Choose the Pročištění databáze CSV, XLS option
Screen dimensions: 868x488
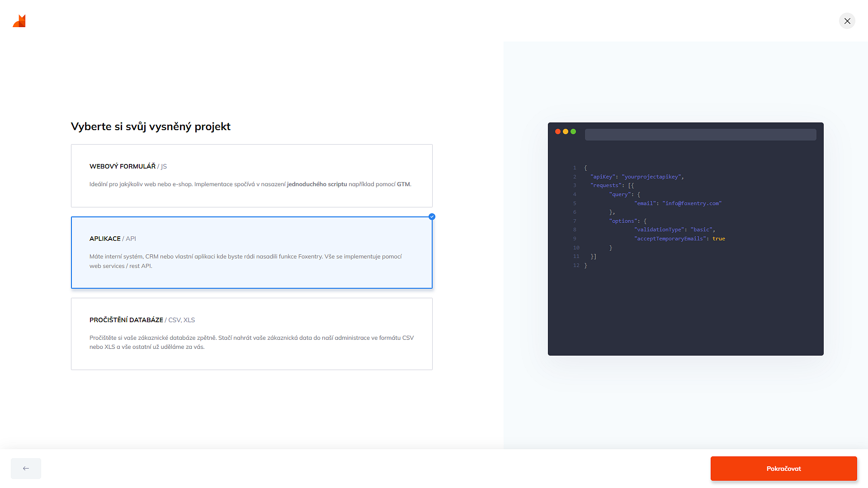pos(251,334)
